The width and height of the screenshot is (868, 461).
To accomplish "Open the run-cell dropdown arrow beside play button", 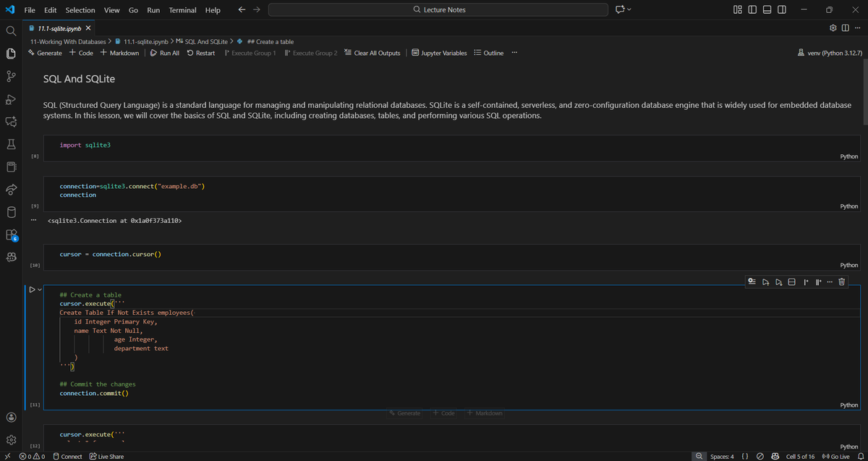I will pyautogui.click(x=39, y=290).
